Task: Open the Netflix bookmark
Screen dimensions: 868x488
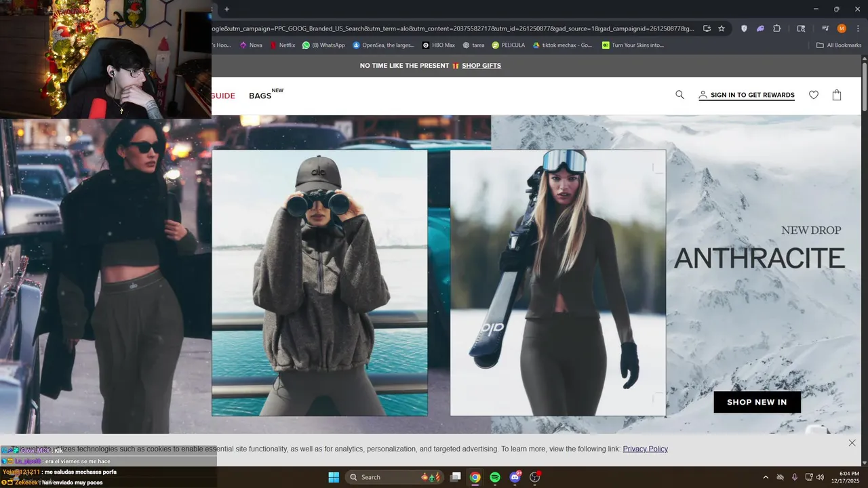Action: click(x=283, y=45)
